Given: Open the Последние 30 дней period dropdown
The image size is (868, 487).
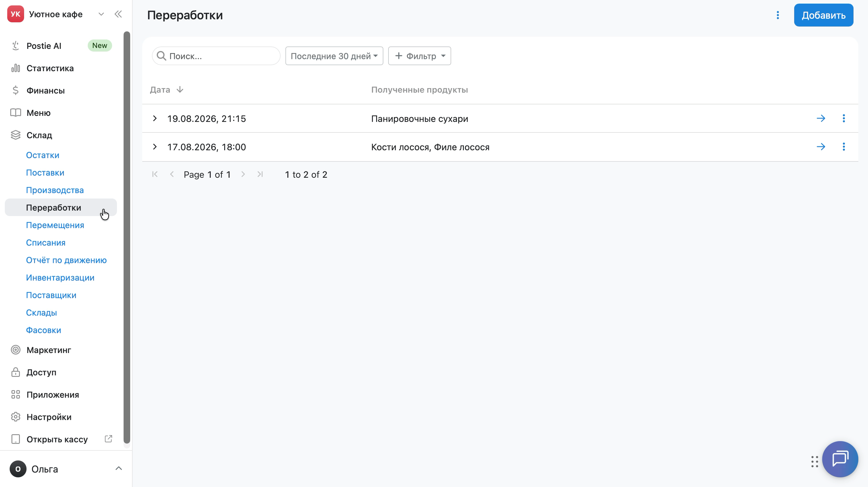Looking at the screenshot, I should [334, 56].
